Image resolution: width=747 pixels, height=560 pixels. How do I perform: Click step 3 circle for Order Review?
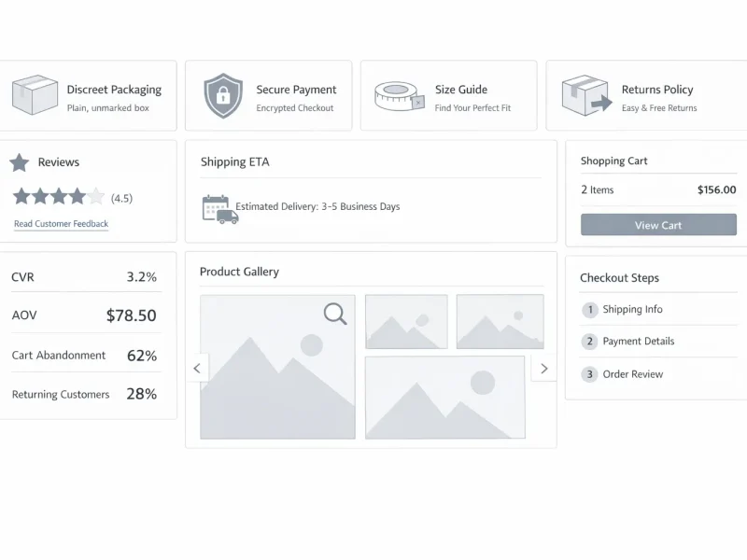click(590, 374)
